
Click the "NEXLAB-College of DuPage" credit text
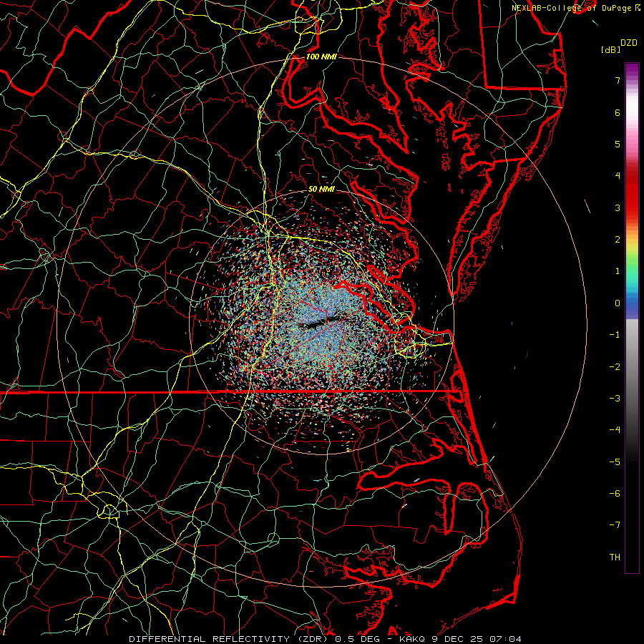coord(572,8)
